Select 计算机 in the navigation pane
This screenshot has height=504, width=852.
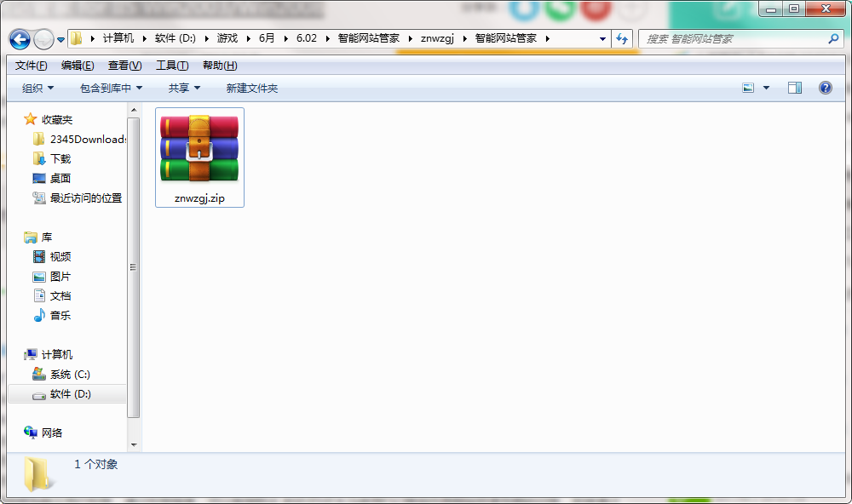[x=57, y=355]
